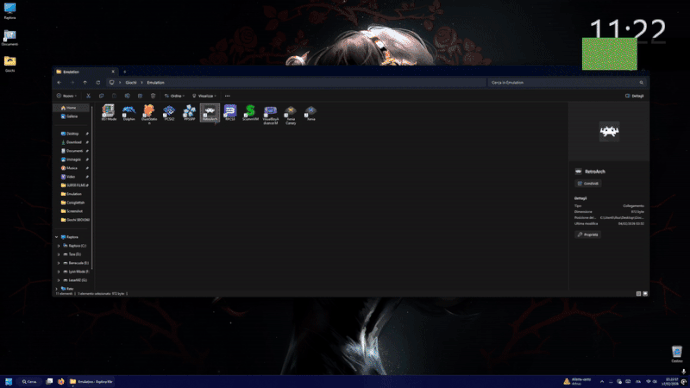
Task: Click the Rename toolbar icon
Action: point(127,95)
